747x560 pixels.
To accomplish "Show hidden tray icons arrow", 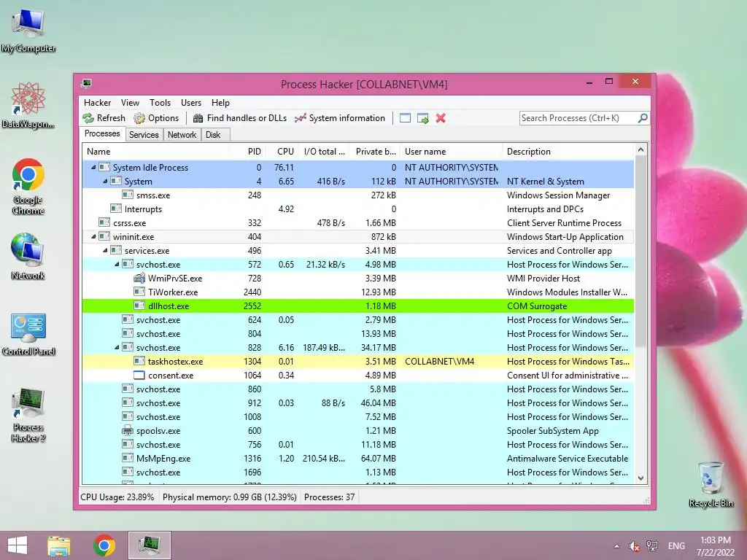I will click(617, 546).
